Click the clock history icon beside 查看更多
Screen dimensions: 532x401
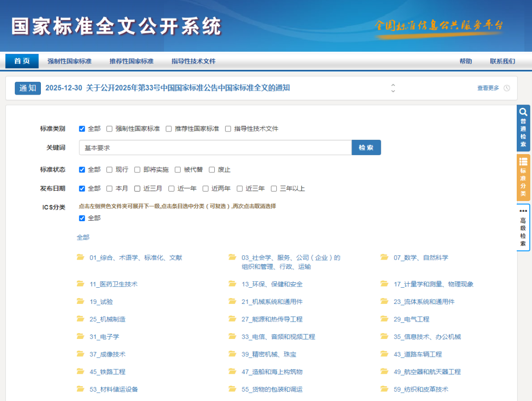click(507, 88)
